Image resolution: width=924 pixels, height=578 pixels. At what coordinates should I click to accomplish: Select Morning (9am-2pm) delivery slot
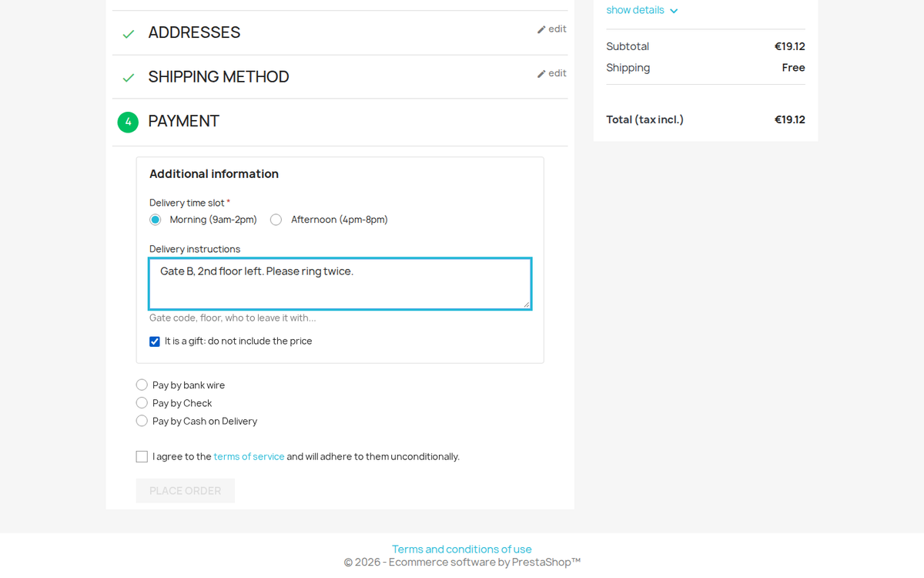click(156, 220)
